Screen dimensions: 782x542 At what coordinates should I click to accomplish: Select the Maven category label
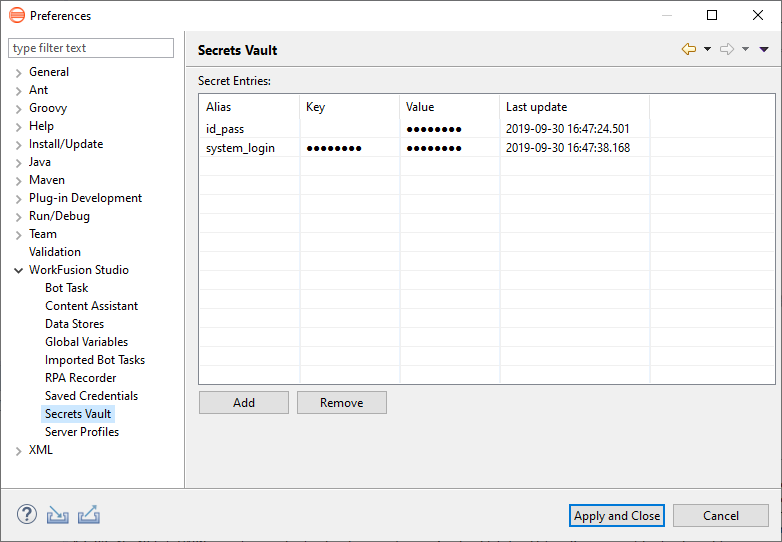[47, 180]
